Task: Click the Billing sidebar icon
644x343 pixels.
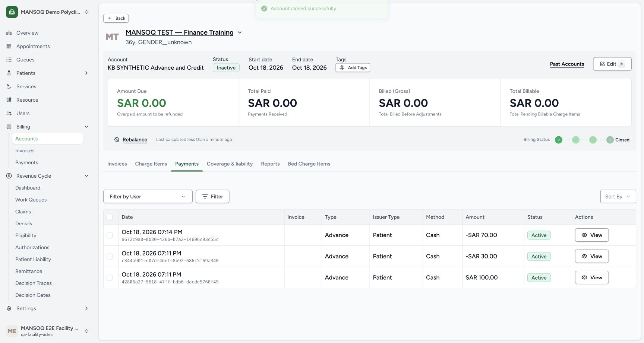Action: 9,127
